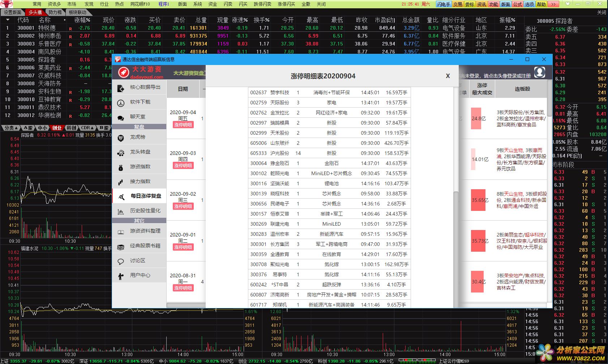Switch to the 多头鹰 tab
608x364 pixels.
35,12
